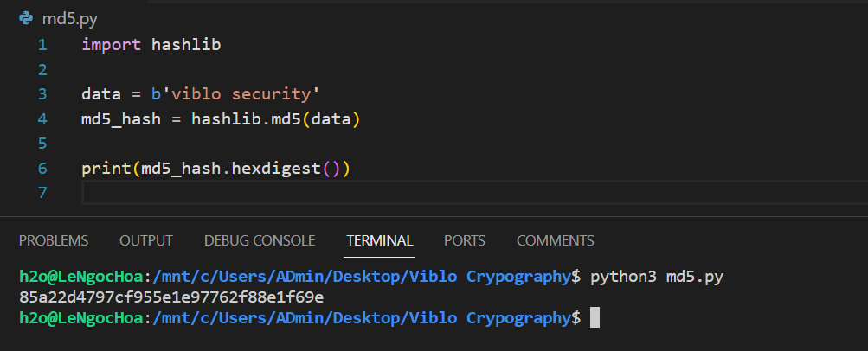Click the 'python3 md5.py' command in terminal

click(656, 278)
